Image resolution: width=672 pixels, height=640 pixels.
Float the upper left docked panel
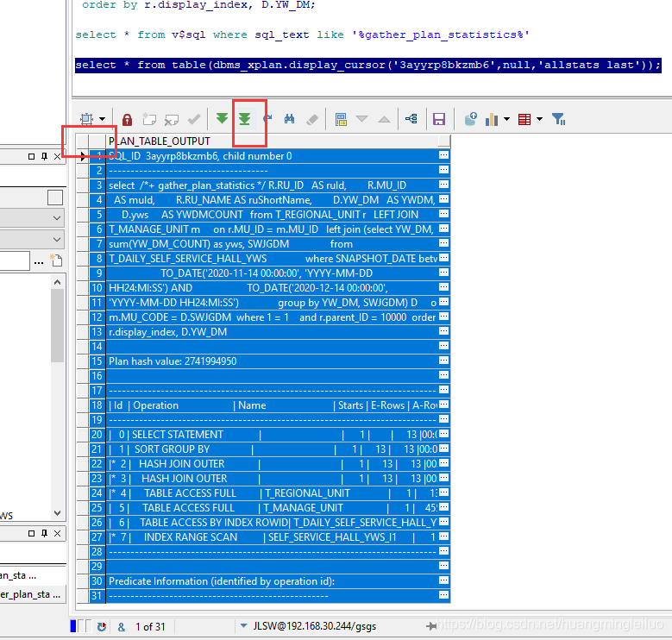click(x=31, y=156)
